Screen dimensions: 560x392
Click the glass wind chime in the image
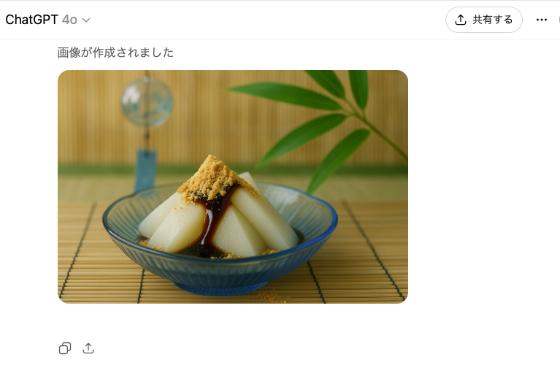[x=147, y=101]
